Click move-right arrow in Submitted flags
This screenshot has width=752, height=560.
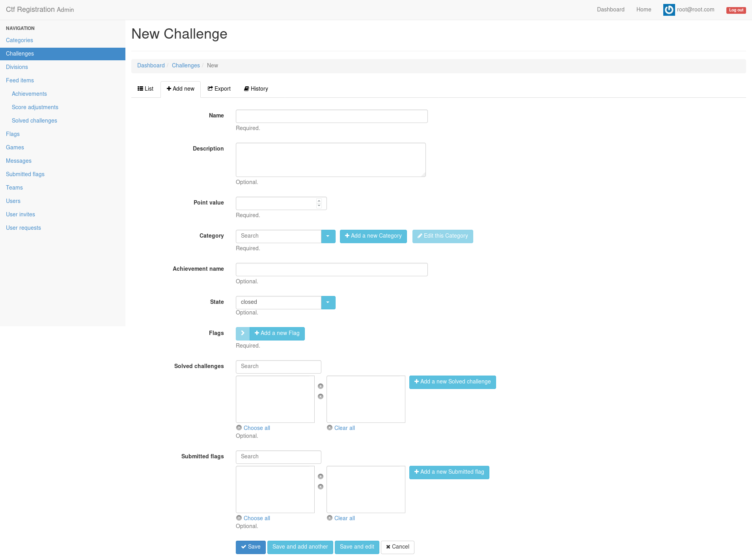[321, 476]
